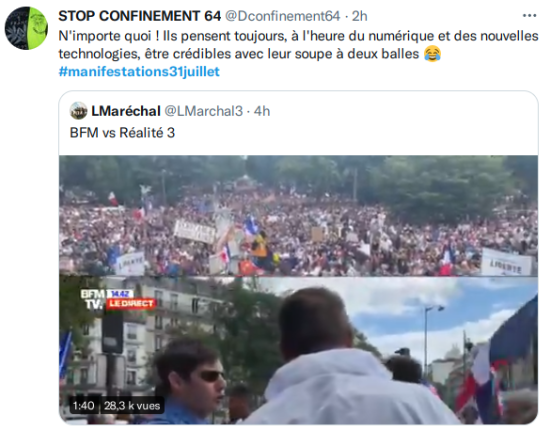Play the crowd protest video thumbnail
This screenshot has width=550, height=432.
[x=298, y=216]
